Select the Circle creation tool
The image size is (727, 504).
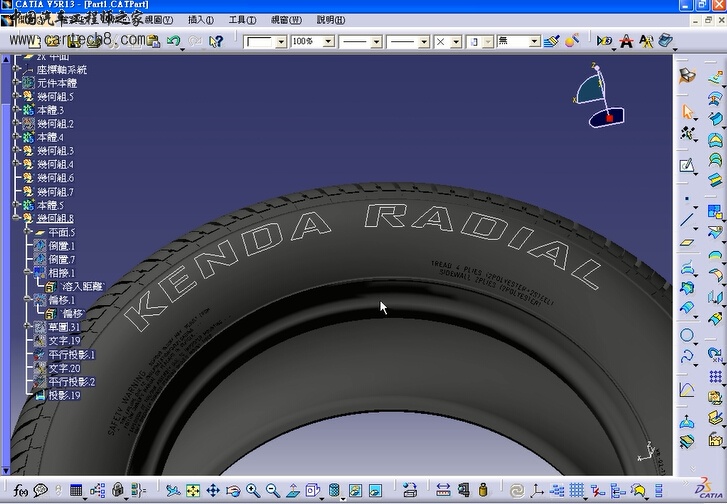(x=687, y=335)
